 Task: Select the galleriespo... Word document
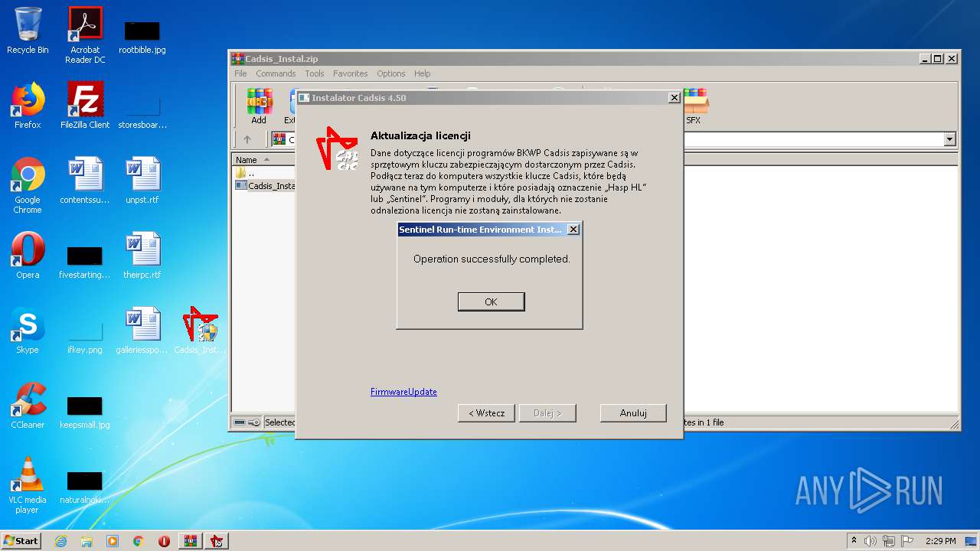[x=142, y=331]
